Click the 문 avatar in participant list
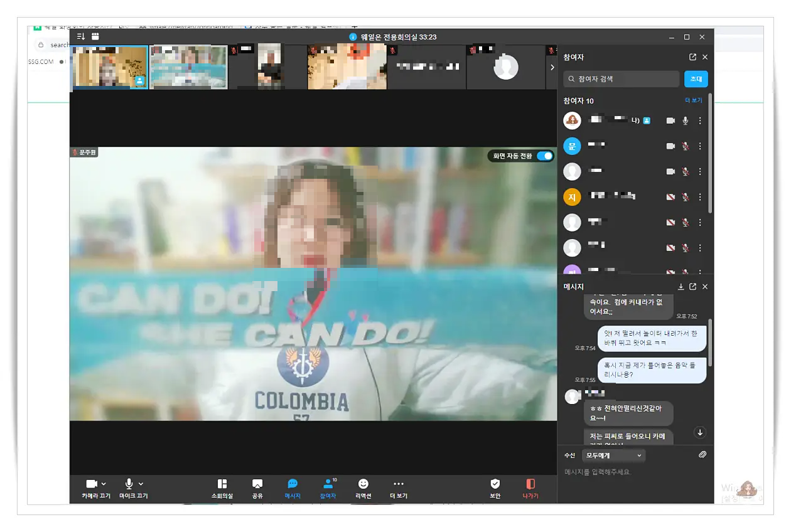 tap(572, 146)
